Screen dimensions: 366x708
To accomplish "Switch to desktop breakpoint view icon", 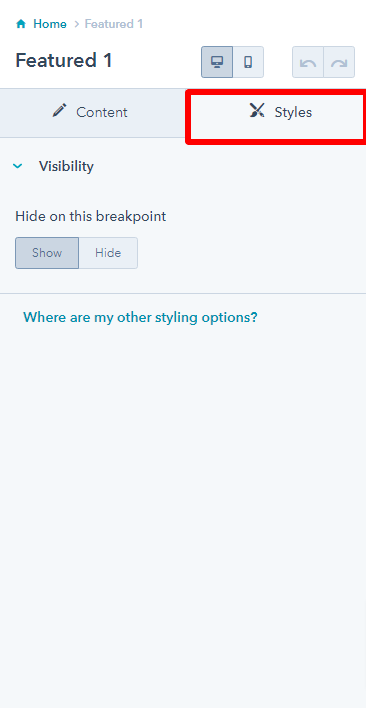I will 217,62.
